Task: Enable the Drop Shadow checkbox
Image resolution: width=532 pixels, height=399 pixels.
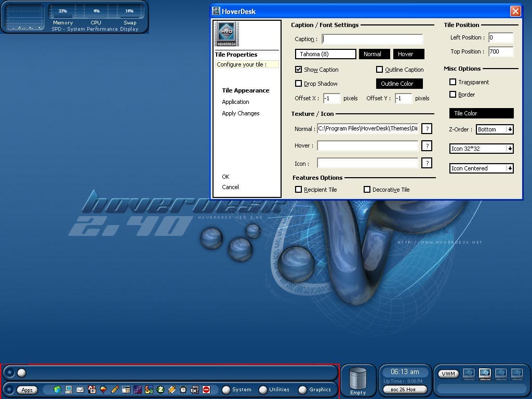Action: coord(299,84)
